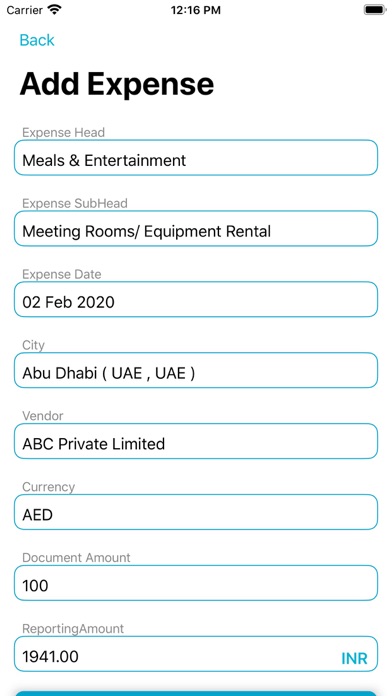Screen dimensions: 392x696
Task: Open the date picker showing 02 Feb 2020
Action: tap(196, 300)
